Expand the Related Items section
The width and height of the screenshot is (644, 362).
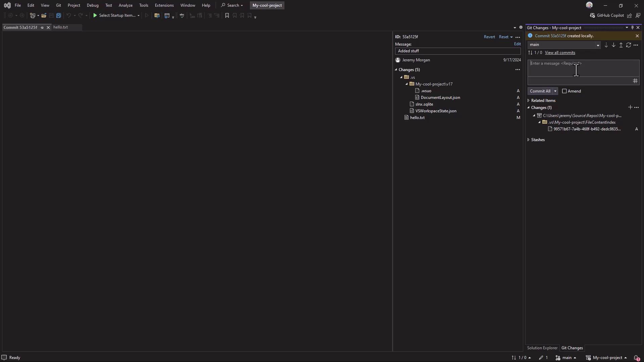coord(529,101)
